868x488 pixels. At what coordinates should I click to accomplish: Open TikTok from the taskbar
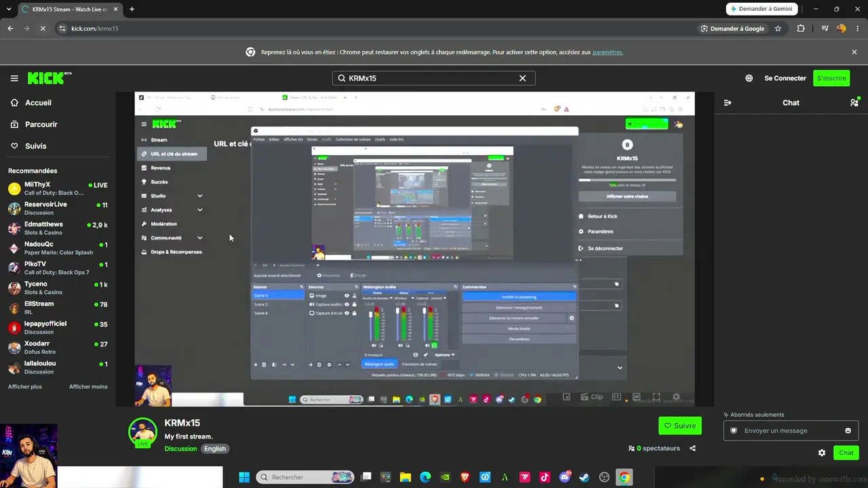545,477
